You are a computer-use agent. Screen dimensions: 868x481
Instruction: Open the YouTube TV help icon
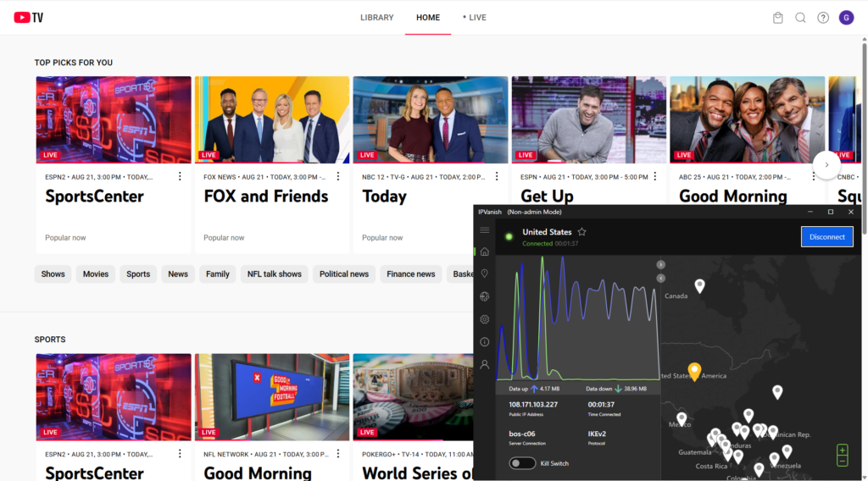(823, 18)
